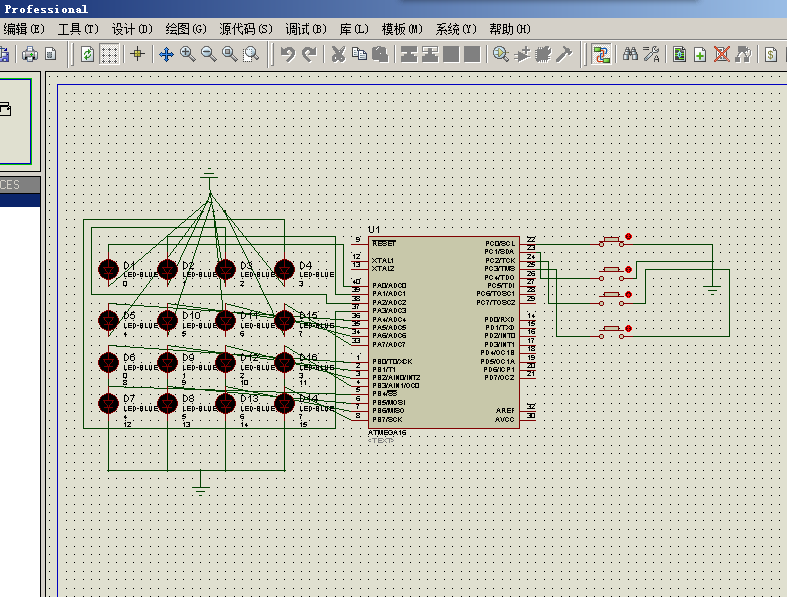
Task: Click the Zoom In magnifier
Action: pos(187,54)
